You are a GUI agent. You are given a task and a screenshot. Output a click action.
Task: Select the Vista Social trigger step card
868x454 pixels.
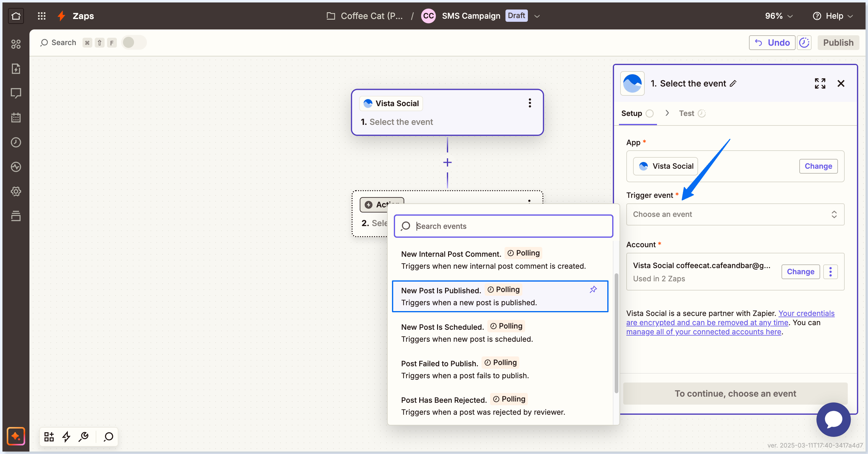[447, 113]
